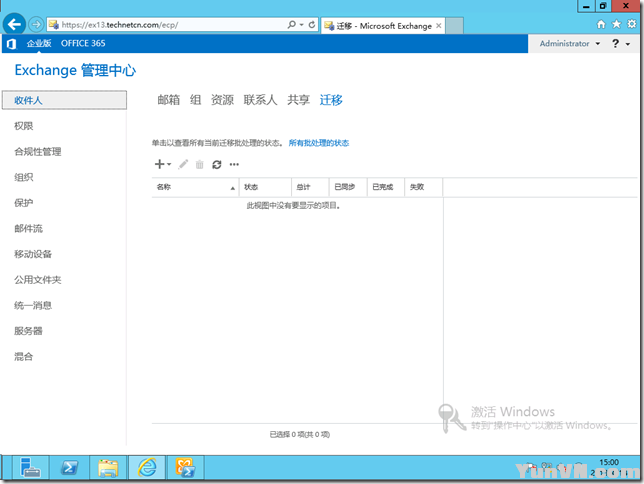
Task: Select 权限 in left navigation
Action: pos(24,126)
